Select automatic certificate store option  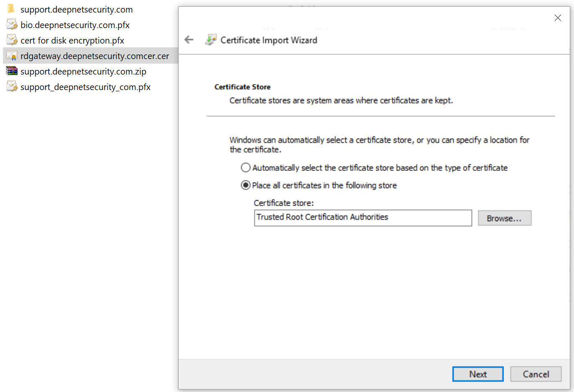coord(246,168)
